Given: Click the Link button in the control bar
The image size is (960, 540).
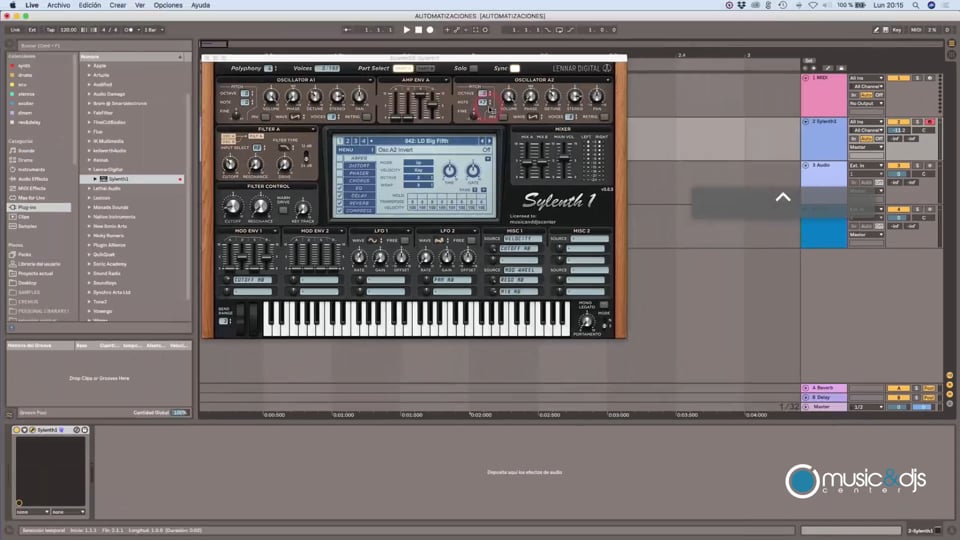Looking at the screenshot, I should [15, 29].
